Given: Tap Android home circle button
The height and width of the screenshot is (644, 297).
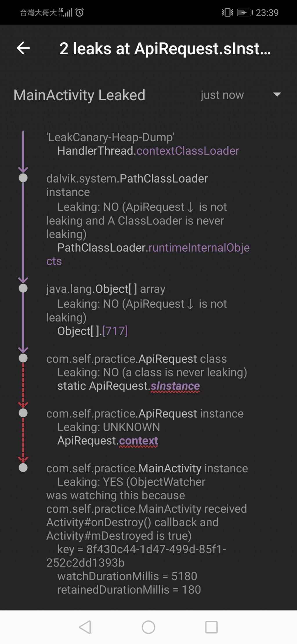Looking at the screenshot, I should tap(148, 627).
